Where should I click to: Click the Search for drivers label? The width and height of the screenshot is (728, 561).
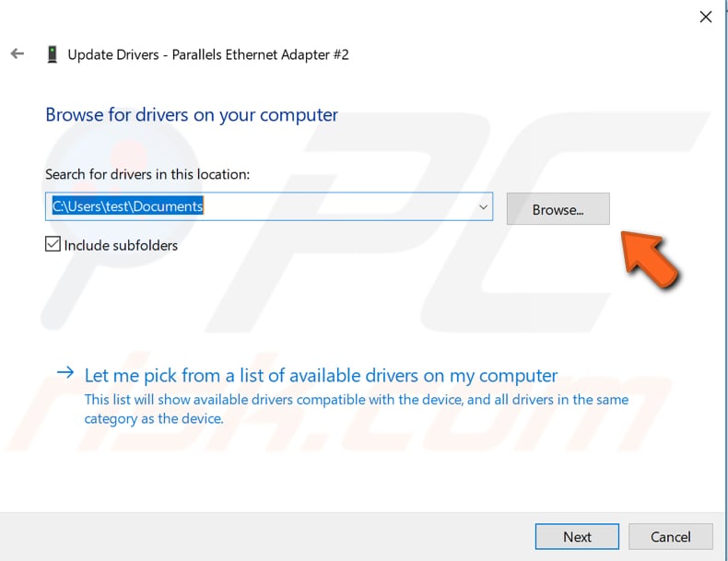[x=147, y=174]
